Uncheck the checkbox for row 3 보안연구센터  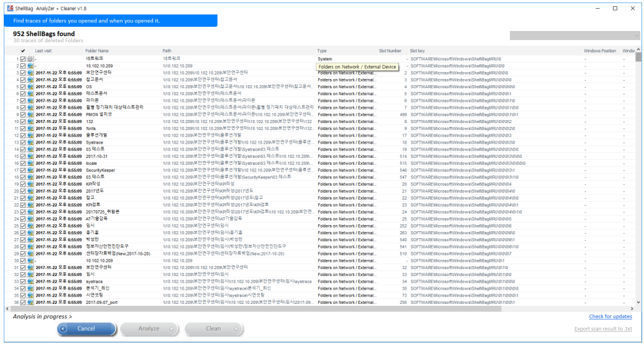pos(23,73)
